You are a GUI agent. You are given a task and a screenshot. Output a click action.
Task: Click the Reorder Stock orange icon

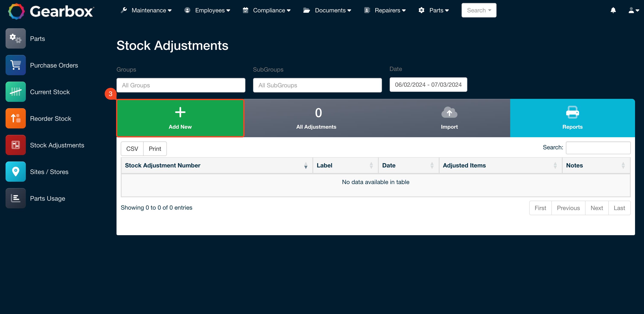point(16,118)
